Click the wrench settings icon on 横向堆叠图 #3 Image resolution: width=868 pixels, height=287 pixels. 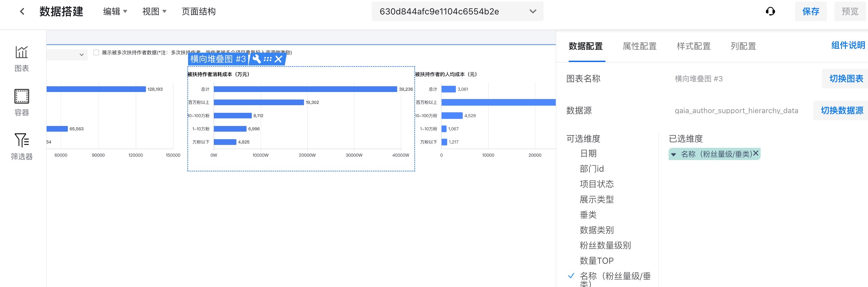257,59
